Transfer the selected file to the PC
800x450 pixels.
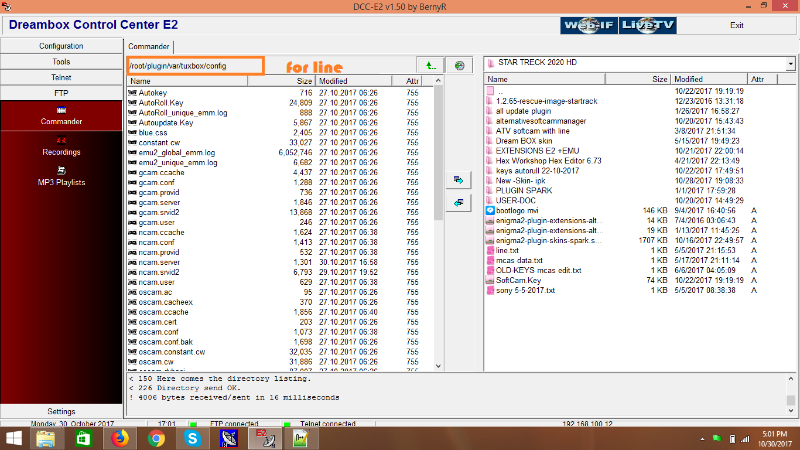pyautogui.click(x=458, y=180)
